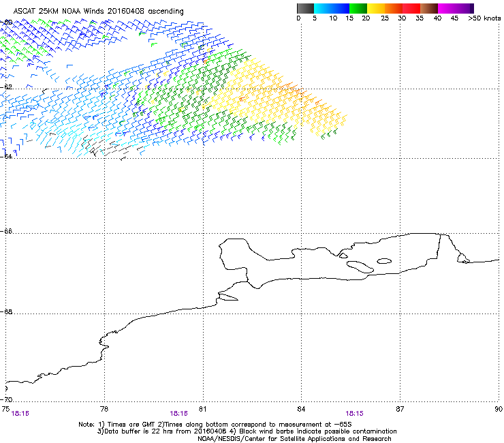Click the brown 35–40 knots color segment

(x=429, y=8)
